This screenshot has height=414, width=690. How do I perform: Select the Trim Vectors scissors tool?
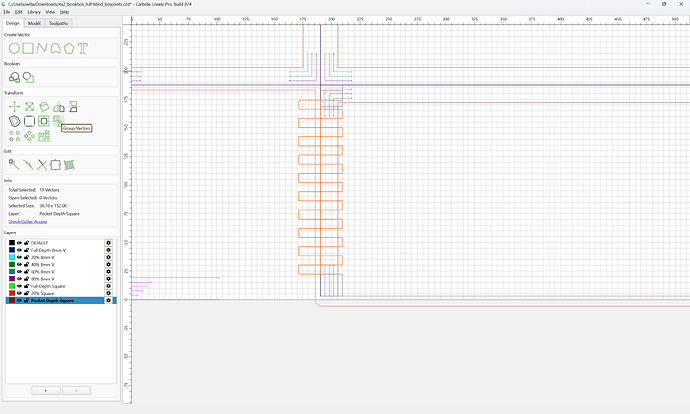click(42, 165)
